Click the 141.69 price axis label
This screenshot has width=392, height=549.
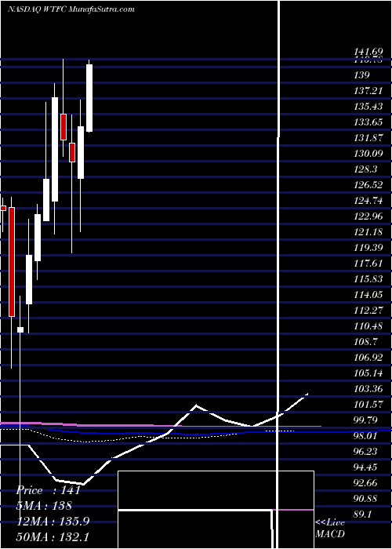368,53
